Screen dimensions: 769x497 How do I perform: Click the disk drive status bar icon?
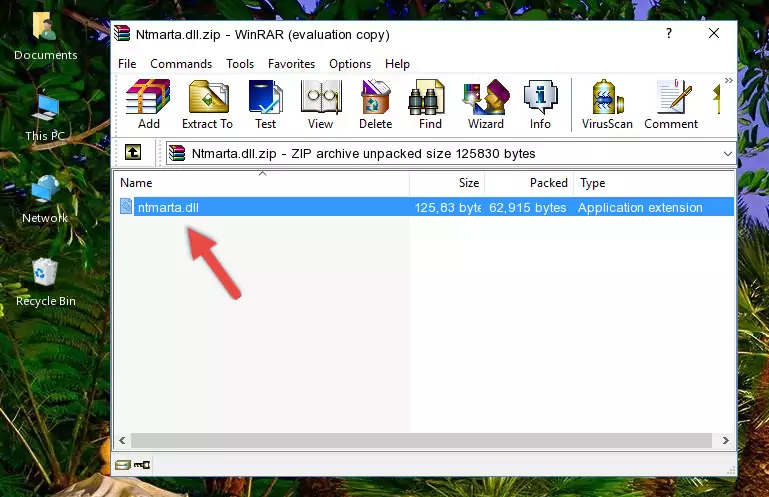[123, 465]
